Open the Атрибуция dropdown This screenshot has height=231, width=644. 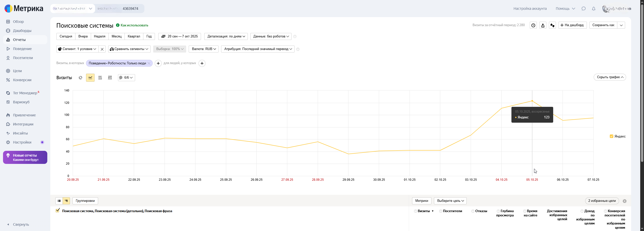(258, 49)
